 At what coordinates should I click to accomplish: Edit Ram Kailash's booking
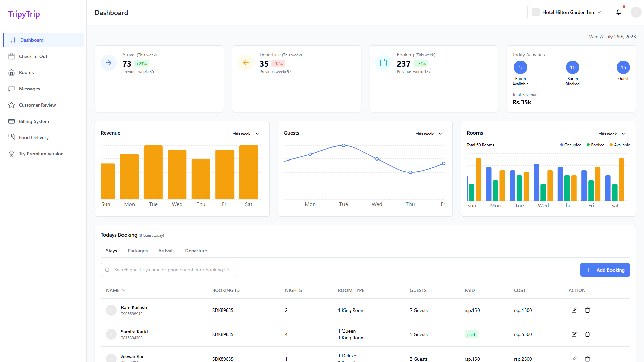[574, 310]
